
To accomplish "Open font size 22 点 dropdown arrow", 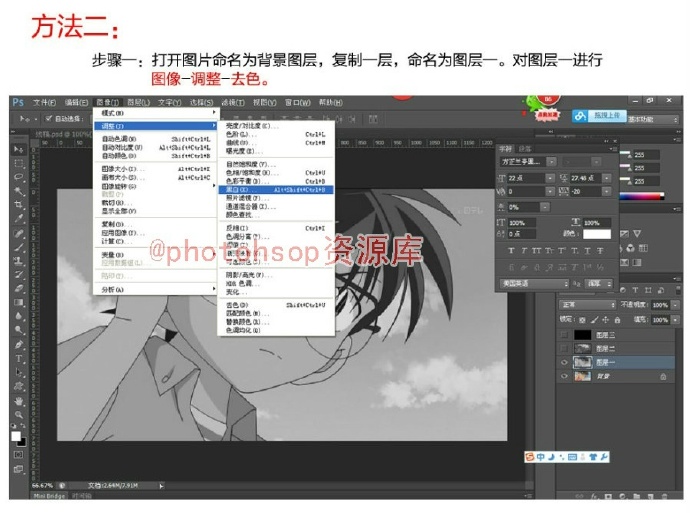I will coord(550,178).
